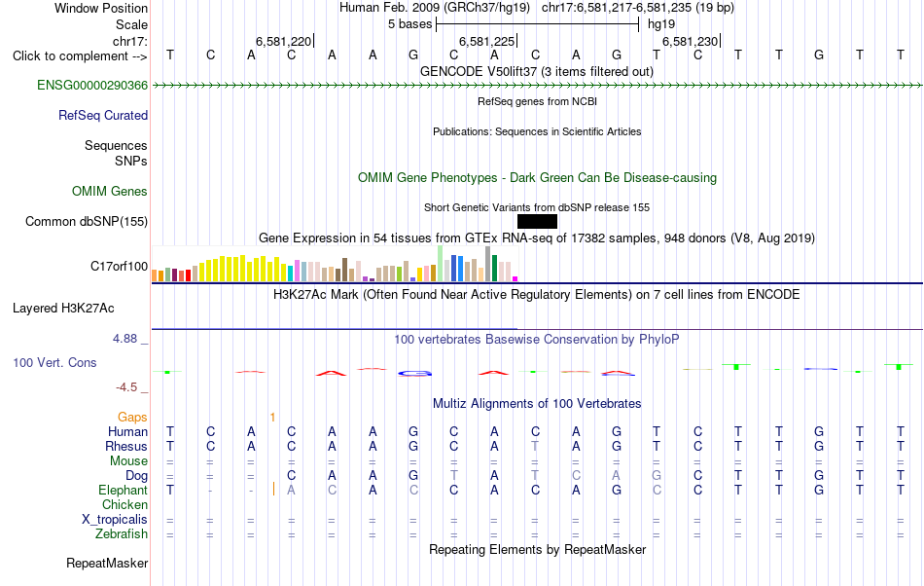Select the Elephant alignment row label
Image resolution: width=924 pixels, height=586 pixels.
pyautogui.click(x=123, y=491)
